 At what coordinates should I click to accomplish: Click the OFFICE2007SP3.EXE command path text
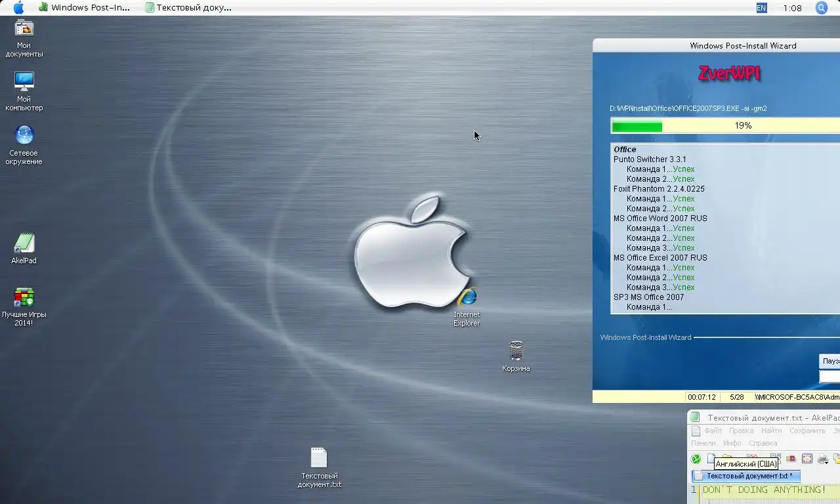tap(688, 108)
